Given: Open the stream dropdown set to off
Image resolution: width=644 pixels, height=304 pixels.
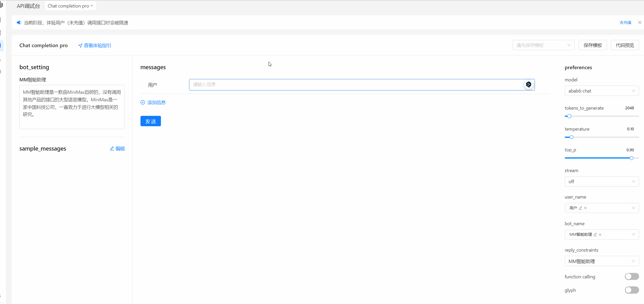Looking at the screenshot, I should (x=602, y=181).
